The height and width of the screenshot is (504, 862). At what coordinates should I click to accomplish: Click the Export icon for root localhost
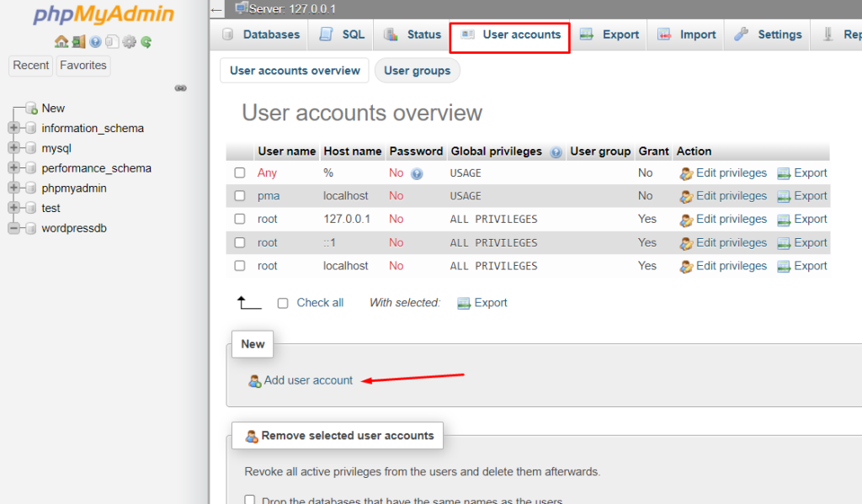(784, 267)
